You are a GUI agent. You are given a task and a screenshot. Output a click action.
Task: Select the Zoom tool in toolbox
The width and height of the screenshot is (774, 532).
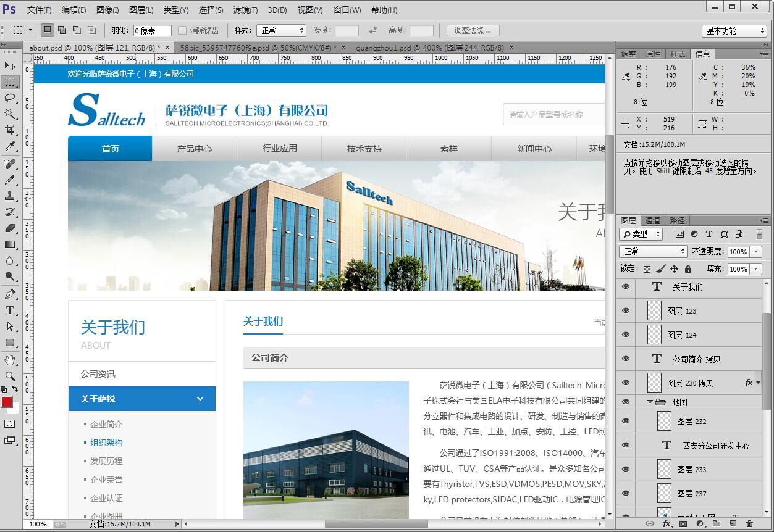10,376
